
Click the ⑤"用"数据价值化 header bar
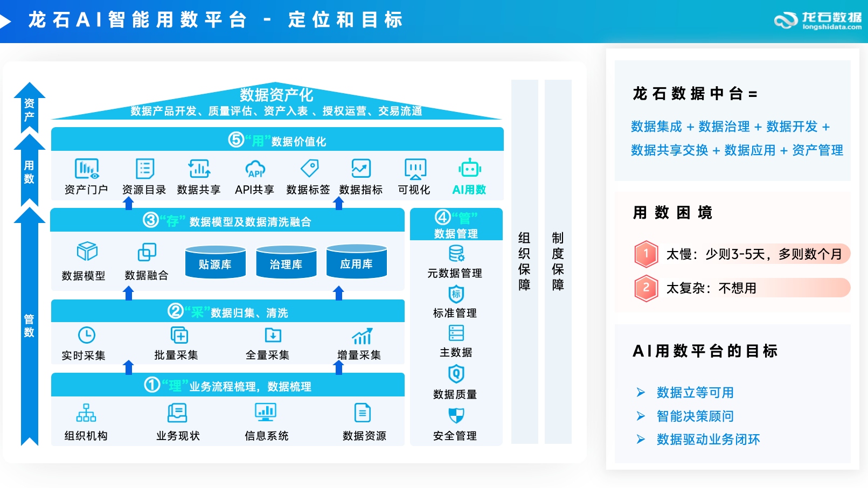point(277,140)
